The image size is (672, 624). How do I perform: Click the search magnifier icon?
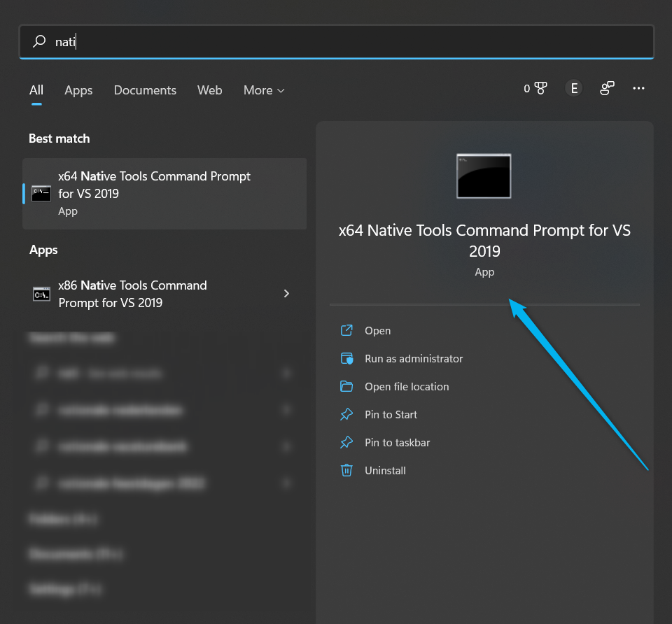39,41
